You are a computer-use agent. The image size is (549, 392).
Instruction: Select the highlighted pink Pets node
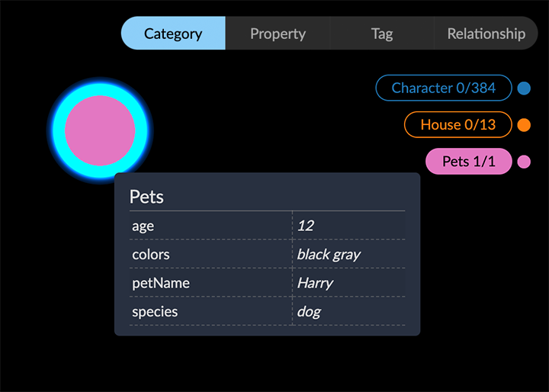(100, 130)
